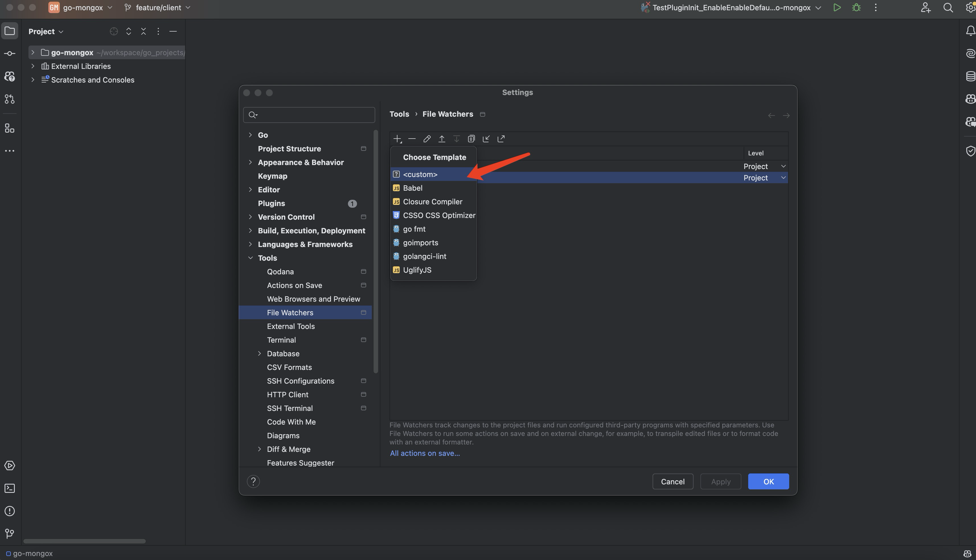
Task: Copy the selected watcher with duplicate icon
Action: tap(471, 139)
